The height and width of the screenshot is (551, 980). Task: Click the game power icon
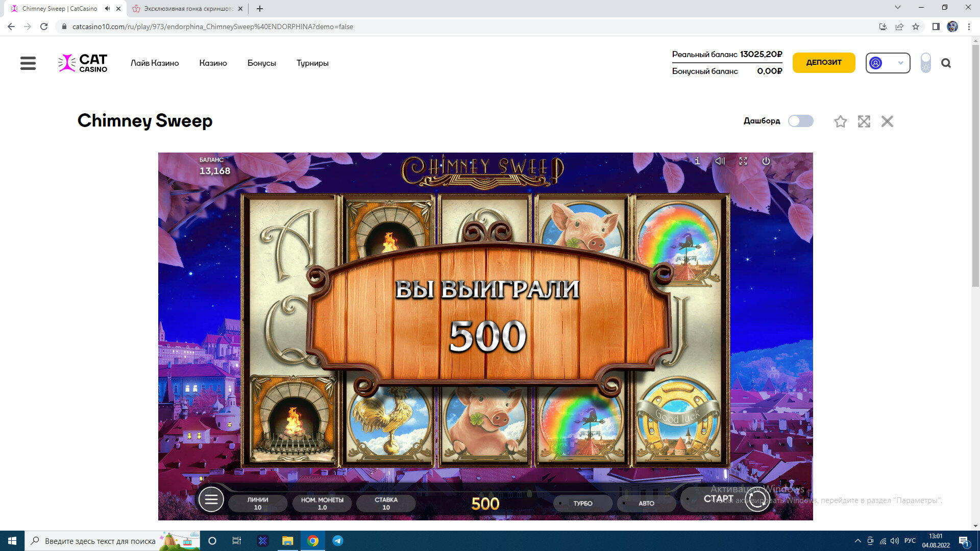click(x=766, y=161)
